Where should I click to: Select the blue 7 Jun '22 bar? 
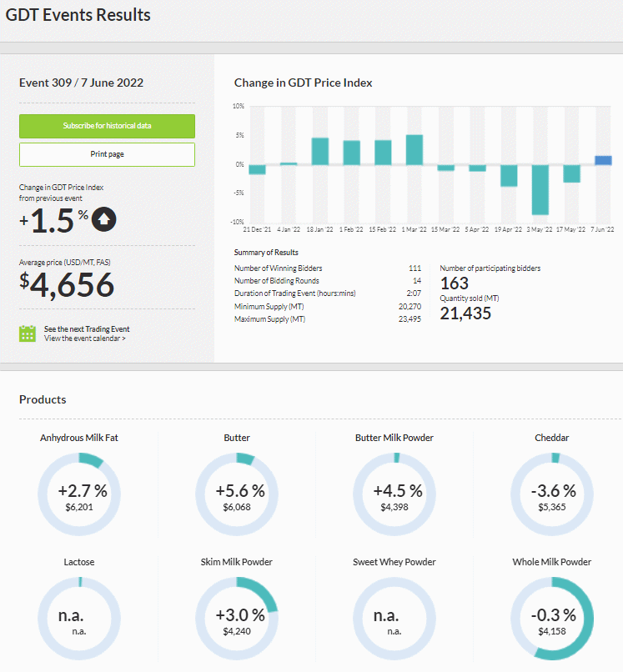(603, 160)
